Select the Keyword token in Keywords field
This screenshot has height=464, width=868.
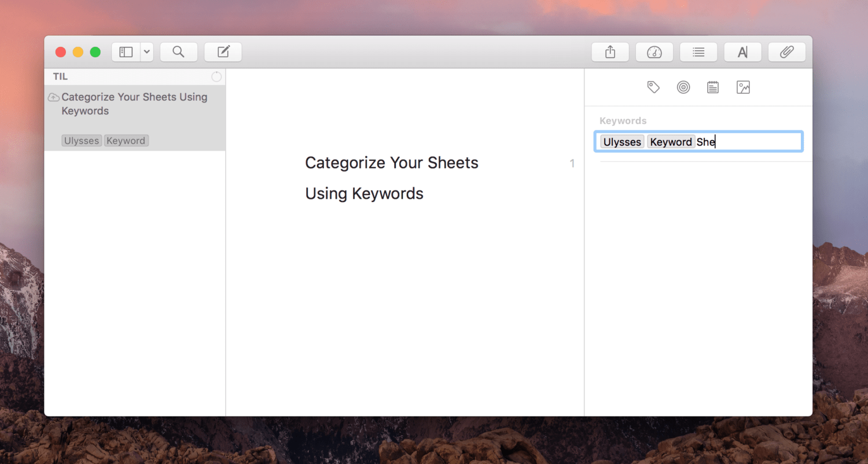[x=671, y=142]
